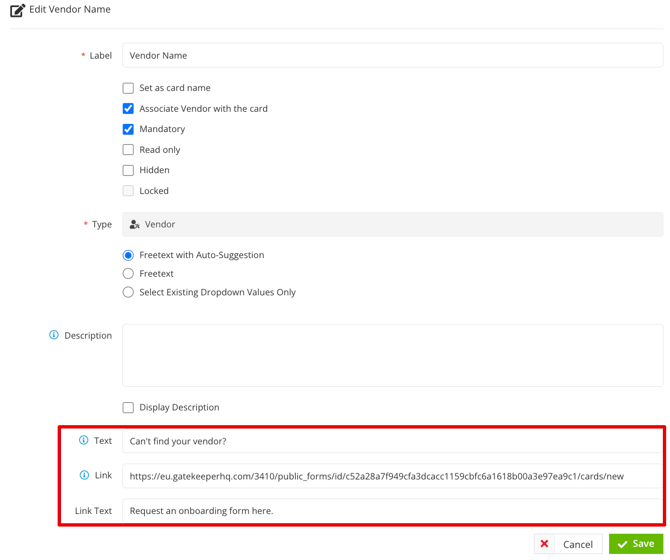The image size is (670, 560).
Task: Tick the Read only checkbox
Action: (x=128, y=150)
